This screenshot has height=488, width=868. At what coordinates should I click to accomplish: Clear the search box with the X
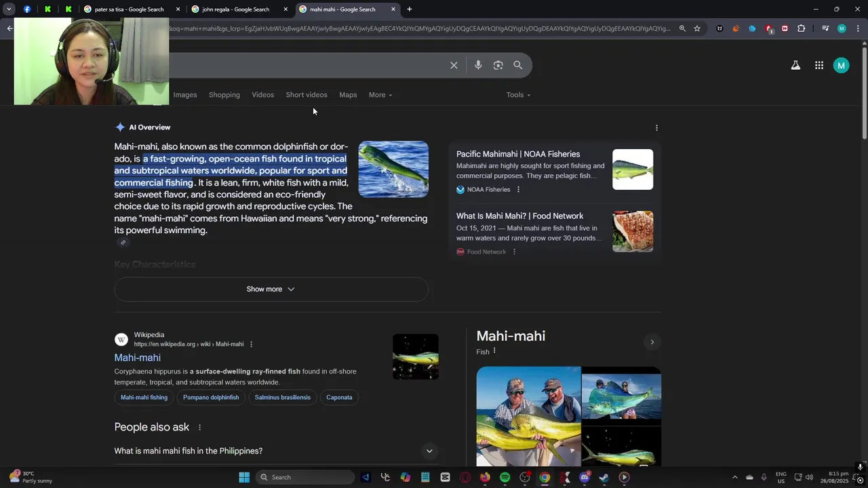454,65
